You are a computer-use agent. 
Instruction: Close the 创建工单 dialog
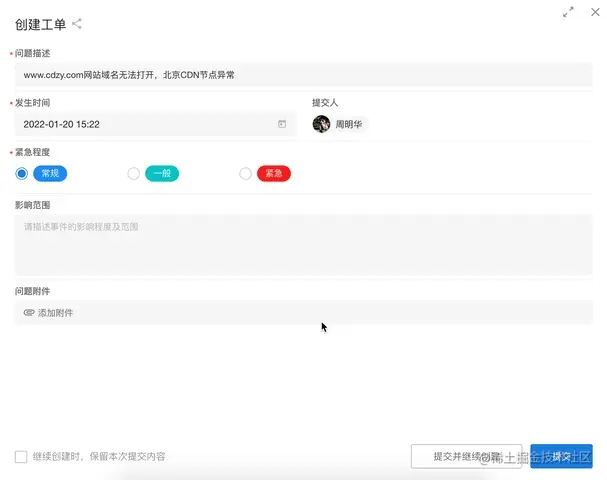click(x=595, y=12)
